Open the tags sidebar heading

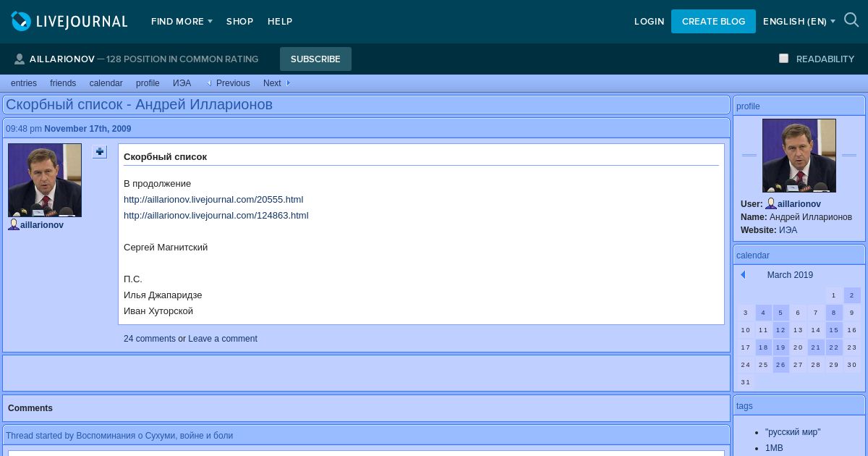(744, 406)
